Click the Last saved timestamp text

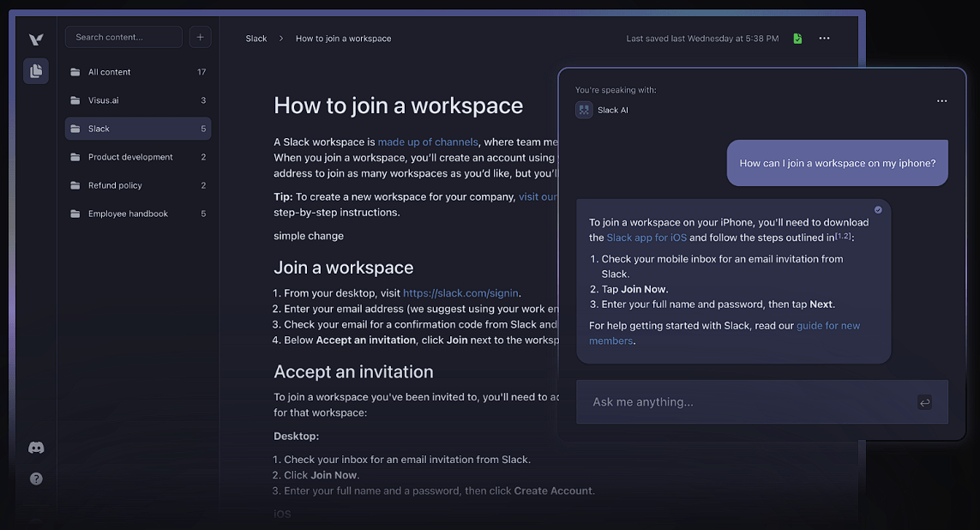(x=702, y=39)
